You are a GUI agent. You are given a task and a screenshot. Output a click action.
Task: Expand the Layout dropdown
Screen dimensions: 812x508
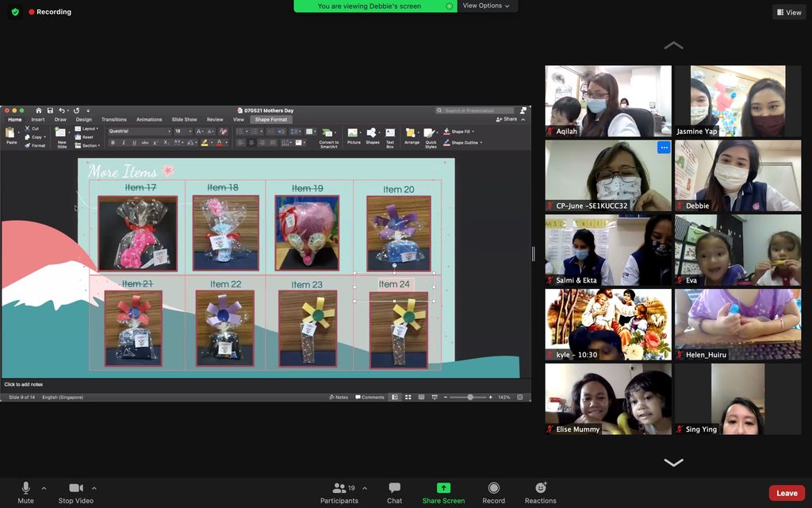pos(86,129)
